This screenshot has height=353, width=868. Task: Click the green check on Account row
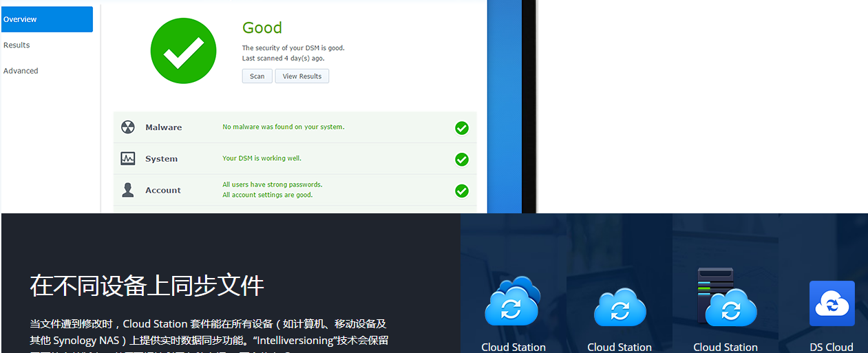click(462, 191)
